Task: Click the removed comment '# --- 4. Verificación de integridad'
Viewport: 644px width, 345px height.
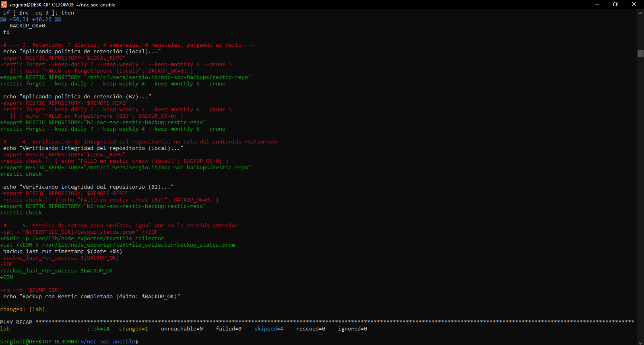Action: [145, 142]
